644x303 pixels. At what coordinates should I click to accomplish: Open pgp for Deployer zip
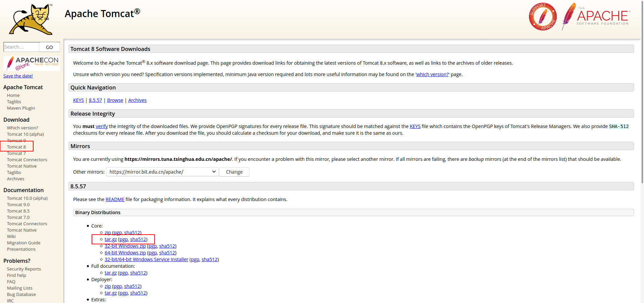coord(117,286)
